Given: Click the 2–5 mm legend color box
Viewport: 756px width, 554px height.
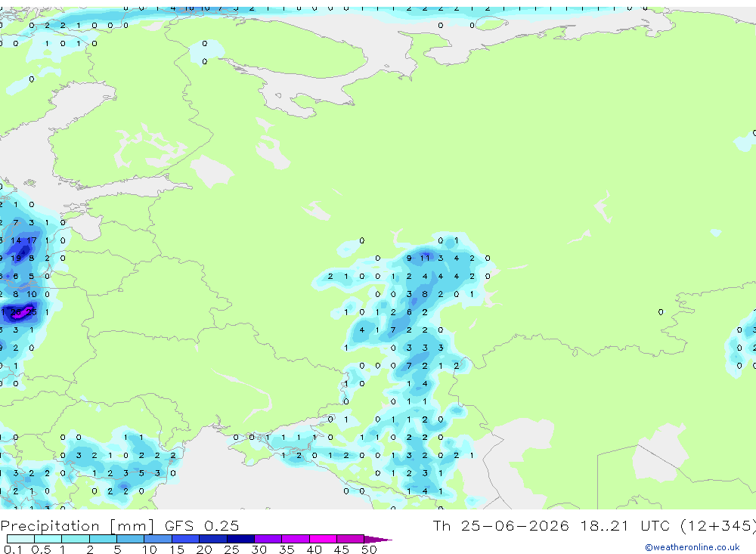Looking at the screenshot, I should (103, 539).
